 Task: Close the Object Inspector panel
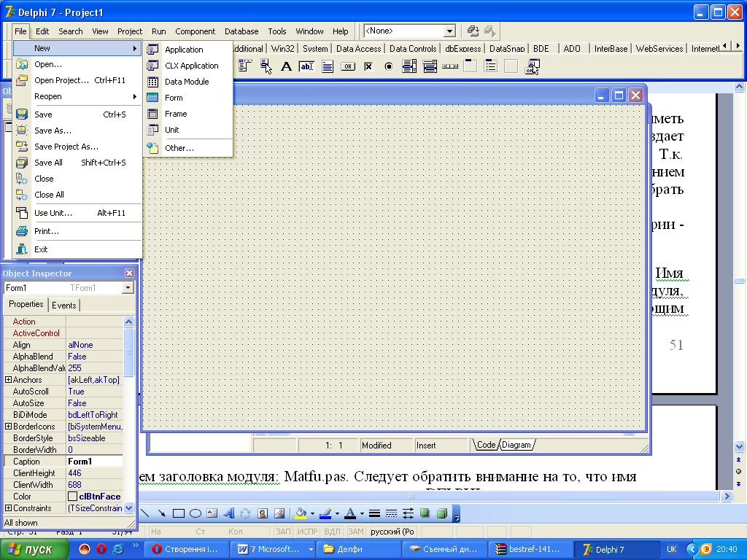(x=129, y=273)
